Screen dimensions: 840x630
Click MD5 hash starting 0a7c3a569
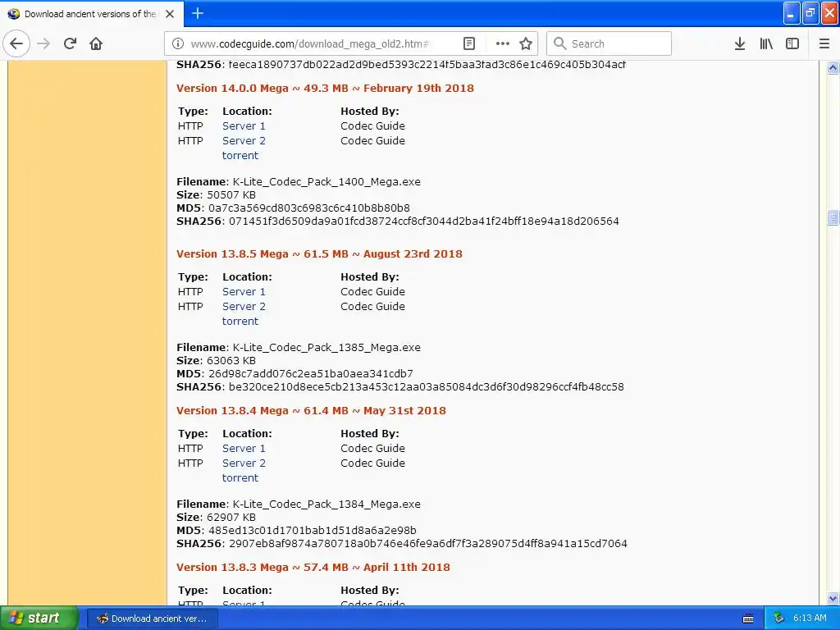click(309, 208)
